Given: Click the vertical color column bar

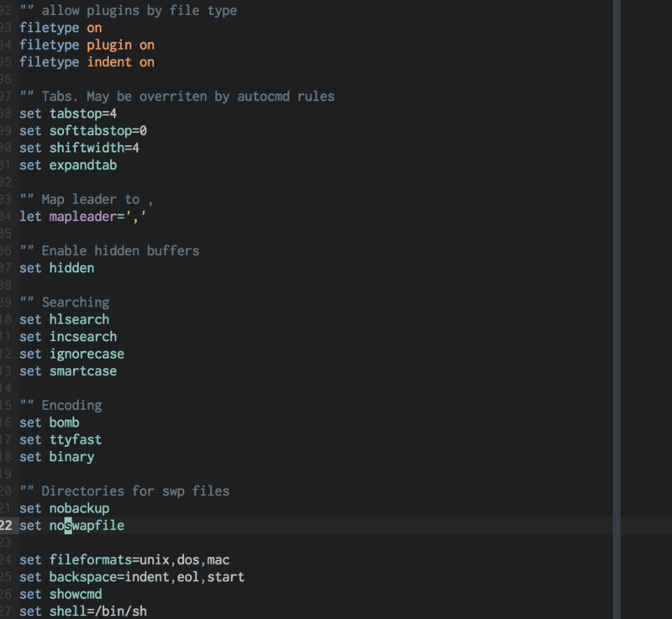Looking at the screenshot, I should tap(617, 309).
